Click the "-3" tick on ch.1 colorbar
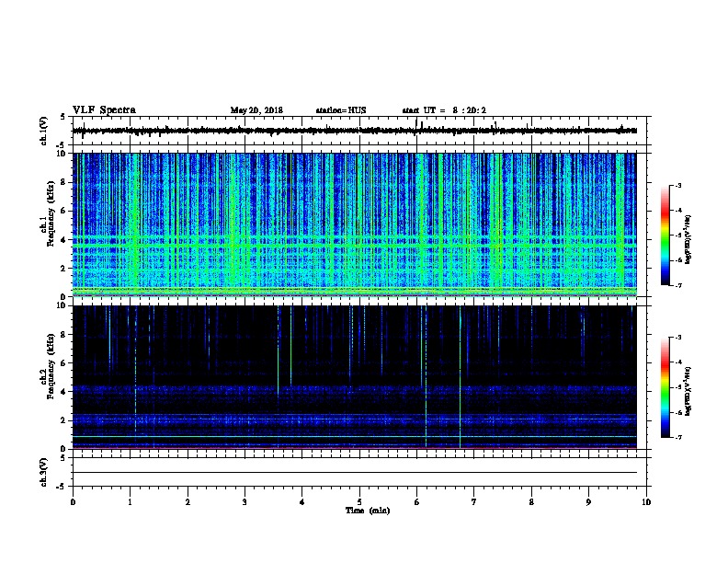Screen dimensions: 728x563 pos(677,185)
